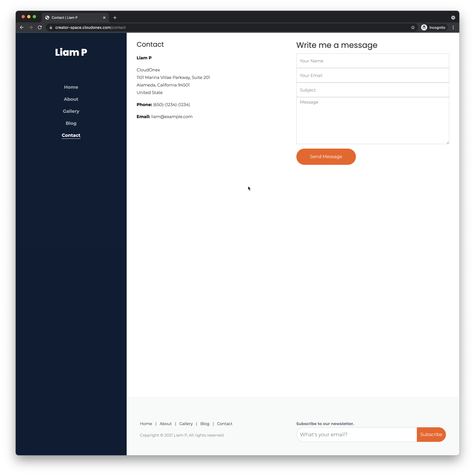This screenshot has height=476, width=475.
Task: Click the About link in the footer
Action: (x=166, y=424)
